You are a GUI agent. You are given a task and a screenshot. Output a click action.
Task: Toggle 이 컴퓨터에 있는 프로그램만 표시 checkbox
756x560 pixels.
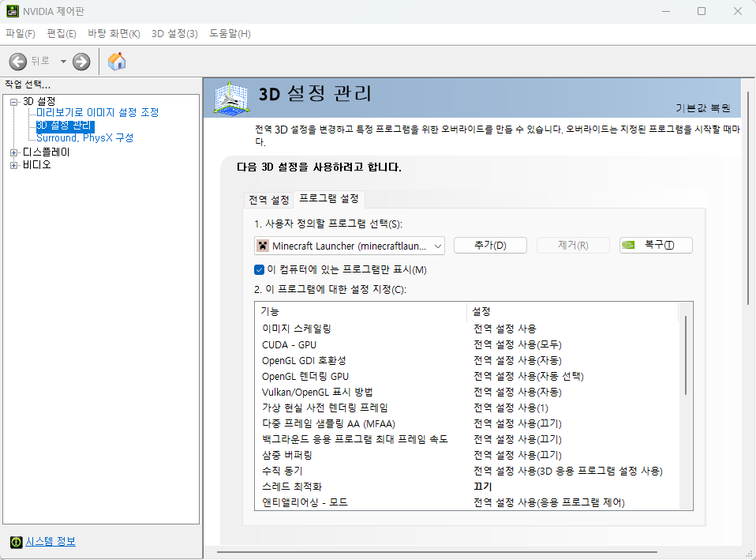tap(259, 269)
